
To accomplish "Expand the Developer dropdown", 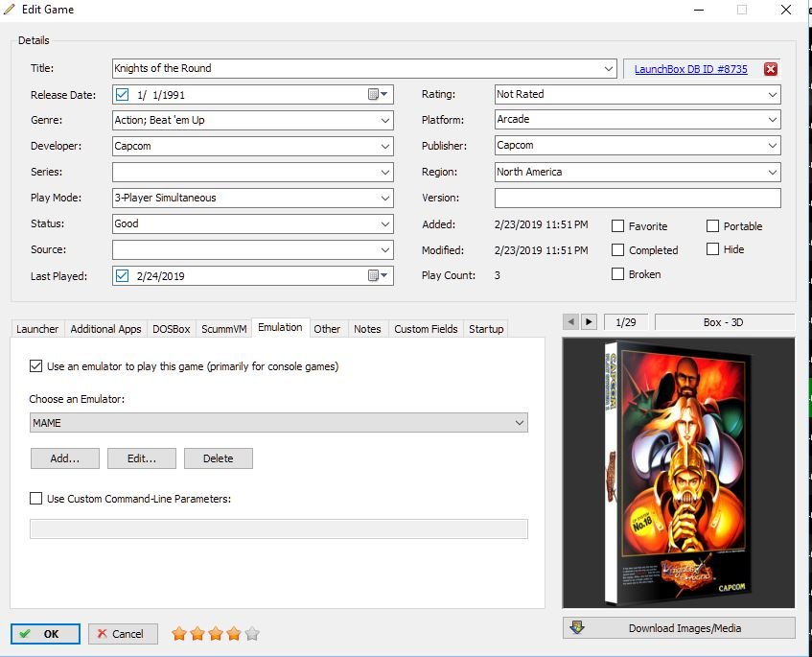I will coord(385,146).
